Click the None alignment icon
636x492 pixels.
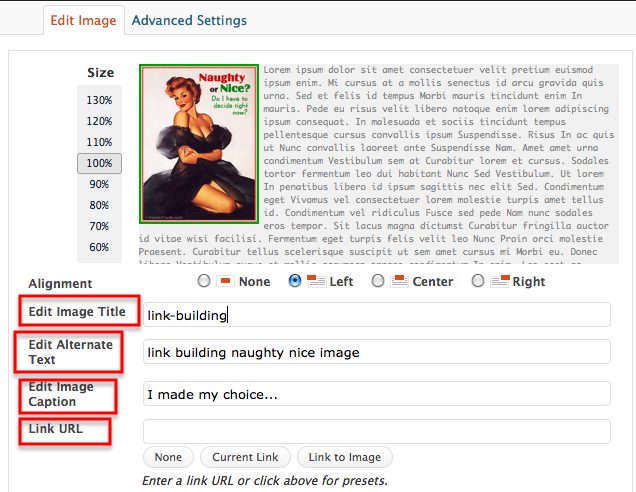click(226, 281)
